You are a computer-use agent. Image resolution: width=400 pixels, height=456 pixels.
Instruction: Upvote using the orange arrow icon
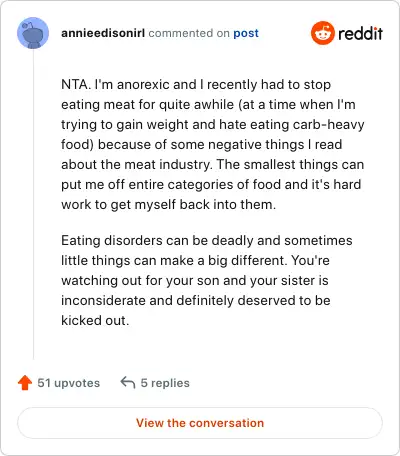point(25,383)
